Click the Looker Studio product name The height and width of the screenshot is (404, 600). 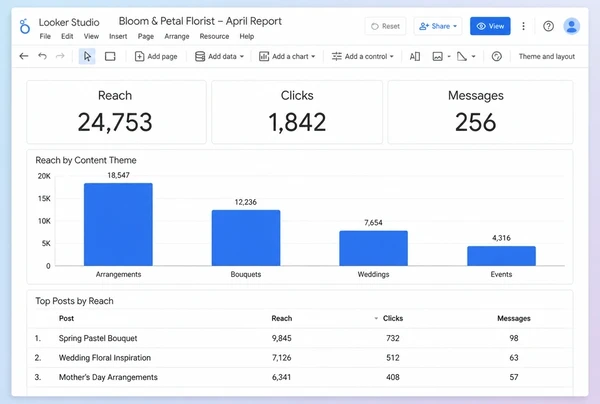click(69, 22)
